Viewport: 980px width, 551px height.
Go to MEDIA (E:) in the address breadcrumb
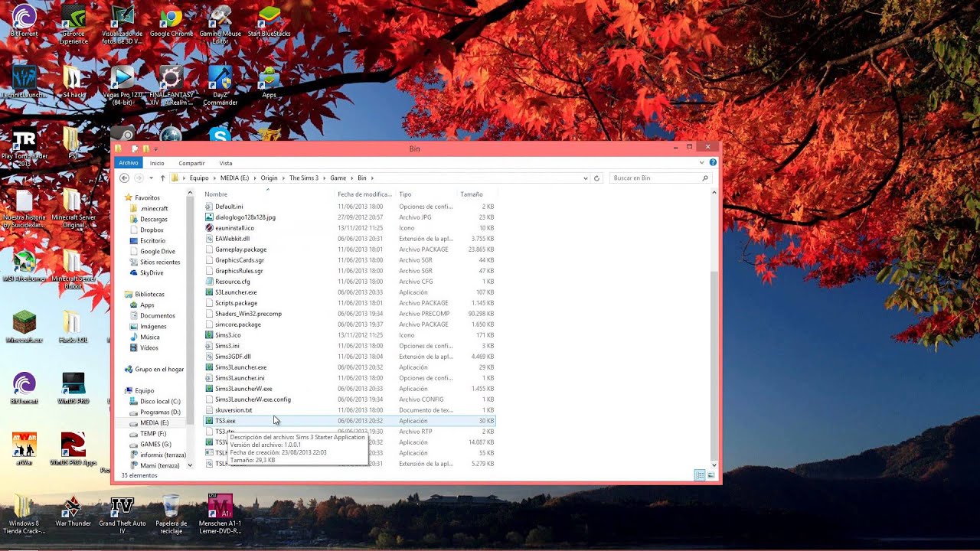click(235, 178)
